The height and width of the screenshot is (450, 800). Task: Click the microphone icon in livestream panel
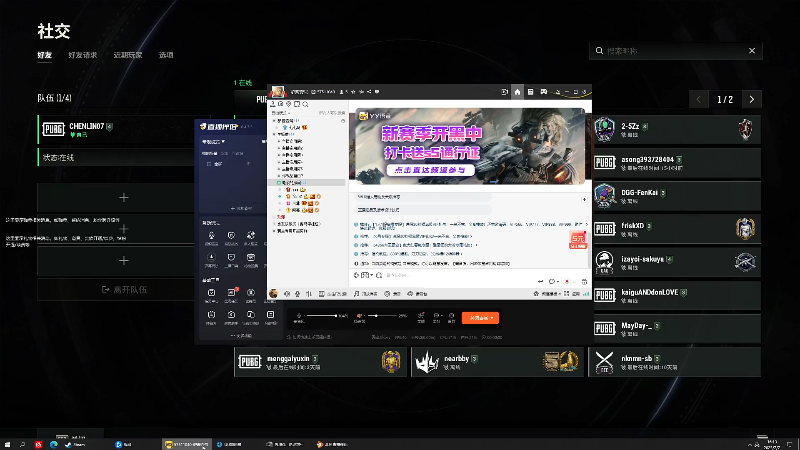tap(299, 316)
